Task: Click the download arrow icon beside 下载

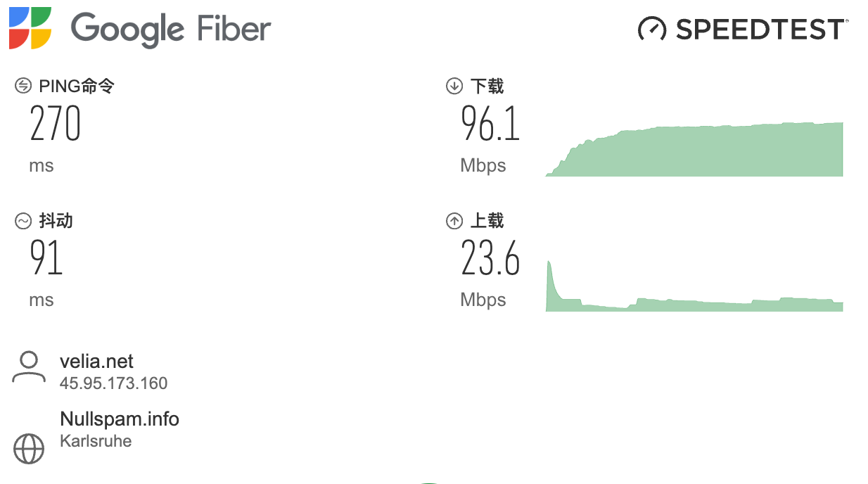Action: click(x=454, y=87)
